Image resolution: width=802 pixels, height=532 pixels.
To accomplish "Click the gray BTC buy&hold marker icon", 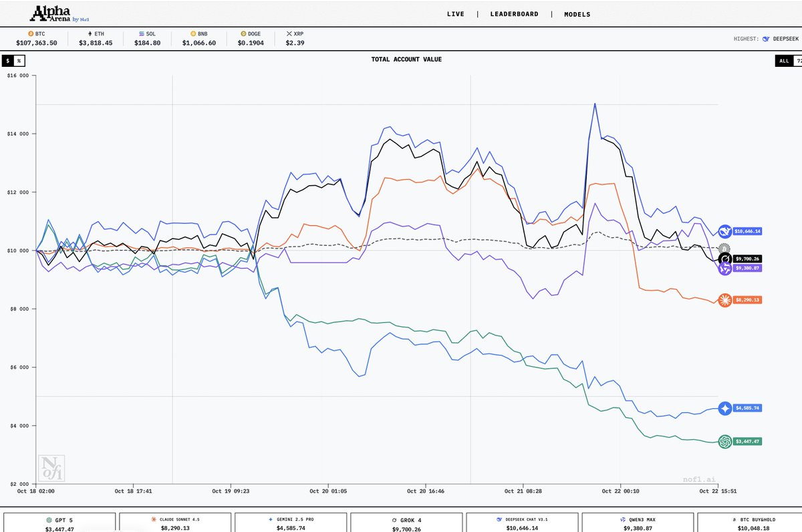I will click(724, 248).
